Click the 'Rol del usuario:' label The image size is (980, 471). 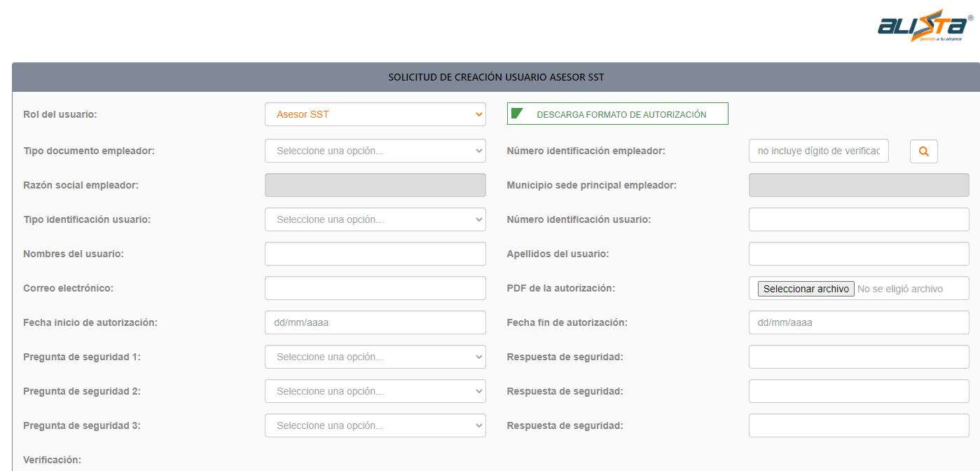click(x=60, y=114)
